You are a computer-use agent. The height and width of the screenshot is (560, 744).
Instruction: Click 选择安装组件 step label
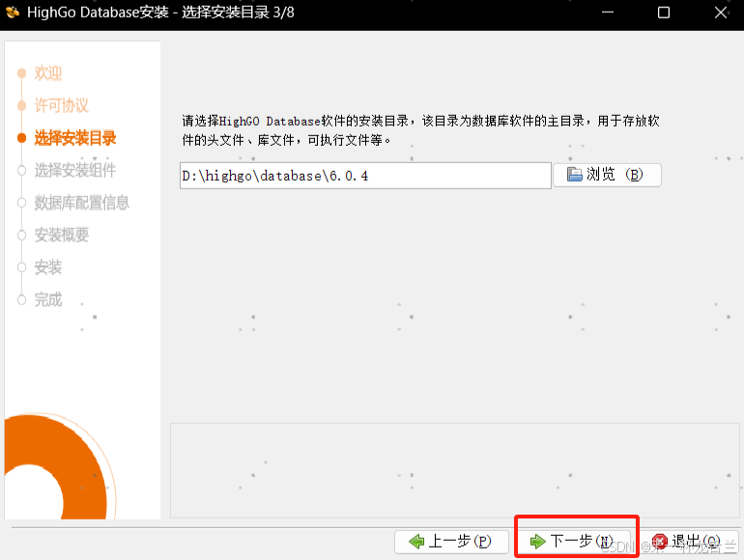(75, 170)
